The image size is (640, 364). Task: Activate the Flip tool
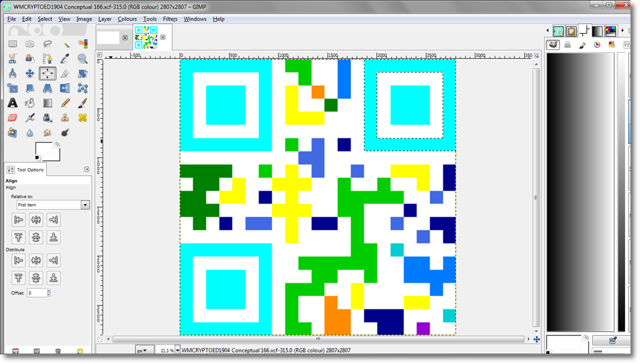tap(65, 88)
